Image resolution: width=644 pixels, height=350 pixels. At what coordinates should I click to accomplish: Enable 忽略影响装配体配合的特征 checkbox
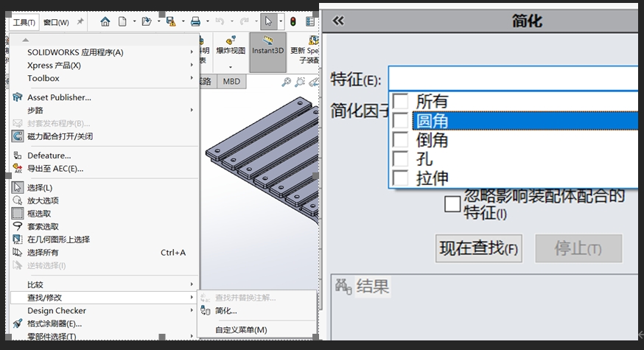tap(452, 204)
